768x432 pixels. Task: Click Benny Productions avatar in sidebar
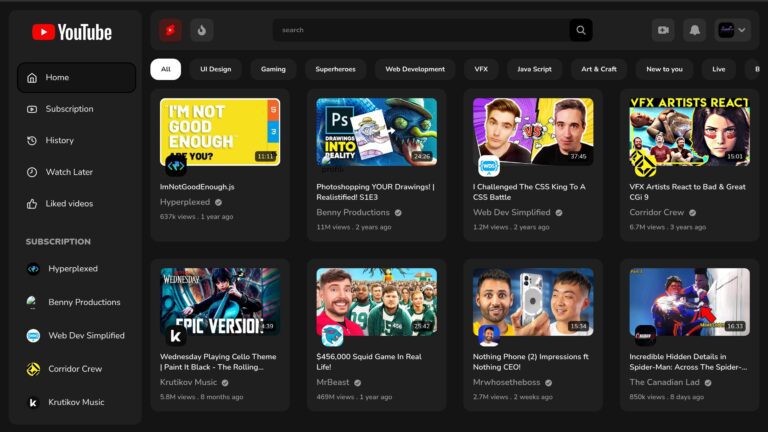(x=33, y=302)
